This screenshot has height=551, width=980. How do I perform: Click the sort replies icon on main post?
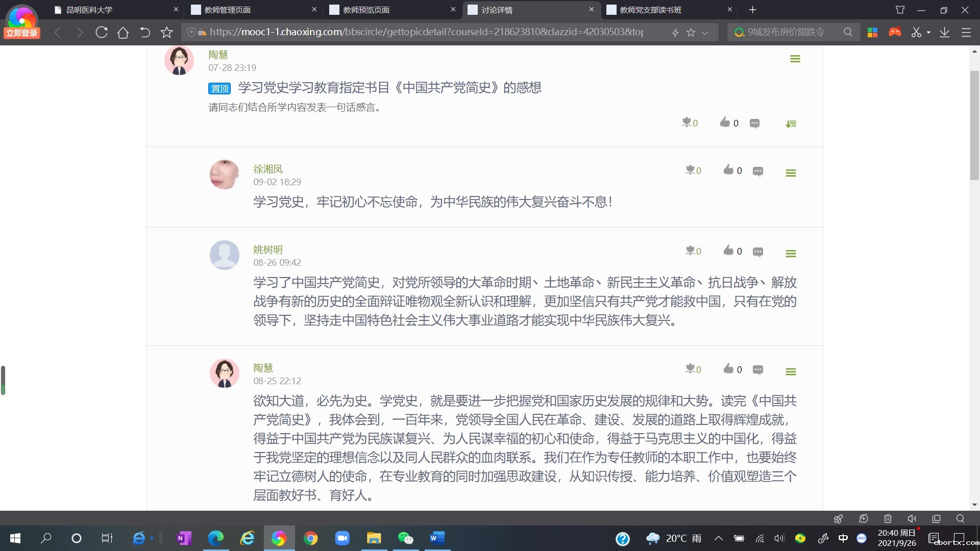coord(791,123)
